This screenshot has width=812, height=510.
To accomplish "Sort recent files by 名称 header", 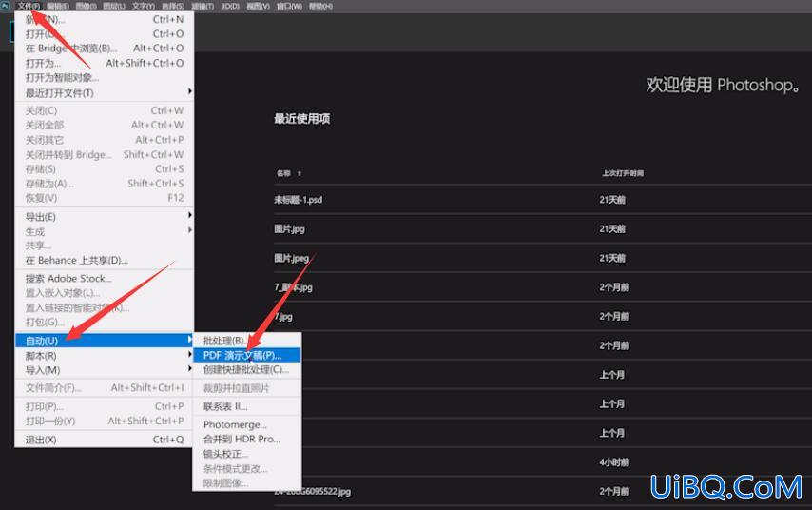I will [x=283, y=173].
